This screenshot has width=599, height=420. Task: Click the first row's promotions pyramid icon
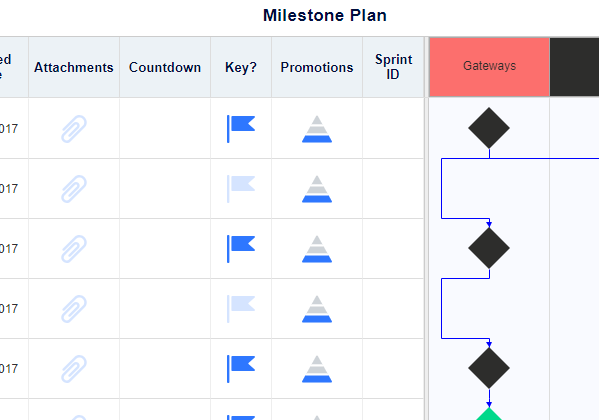coord(317,129)
